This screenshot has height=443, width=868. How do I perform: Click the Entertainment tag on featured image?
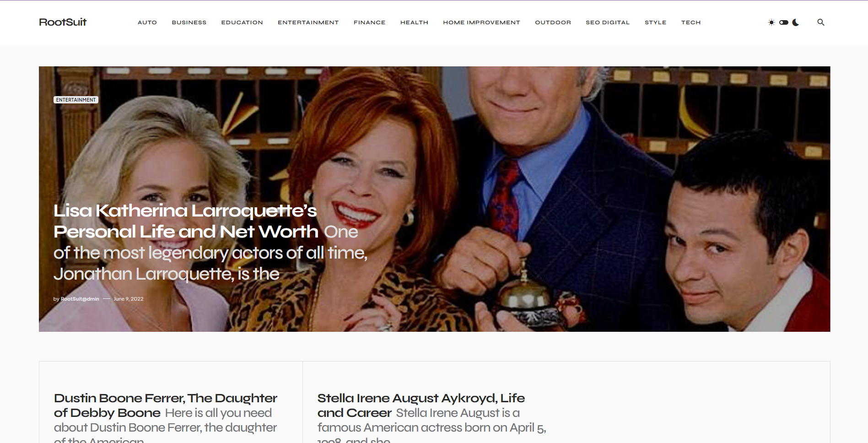(x=76, y=100)
